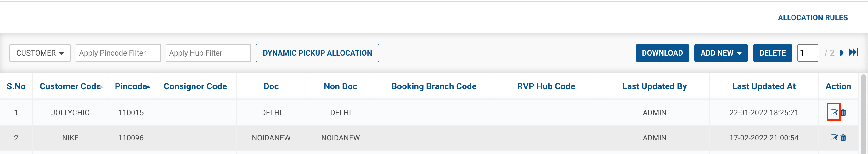Click the vertical scrollbar of the table
The width and height of the screenshot is (868, 154).
tap(863, 111)
